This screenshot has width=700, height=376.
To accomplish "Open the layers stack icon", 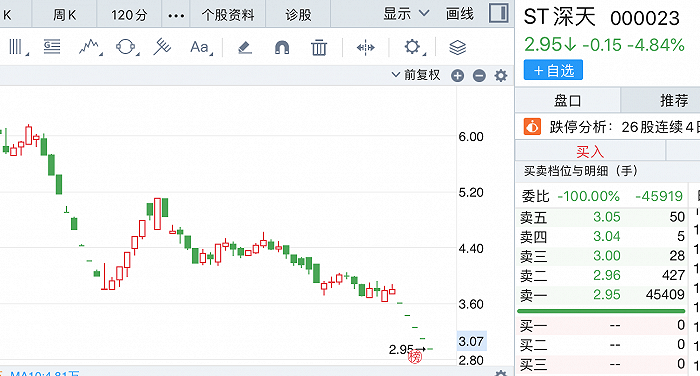I will (458, 47).
